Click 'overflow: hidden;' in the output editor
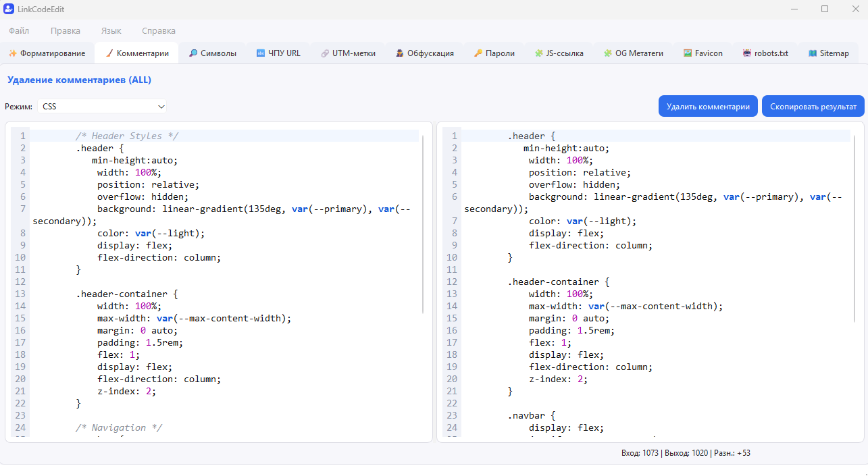The height and width of the screenshot is (476, 868). coord(575,184)
